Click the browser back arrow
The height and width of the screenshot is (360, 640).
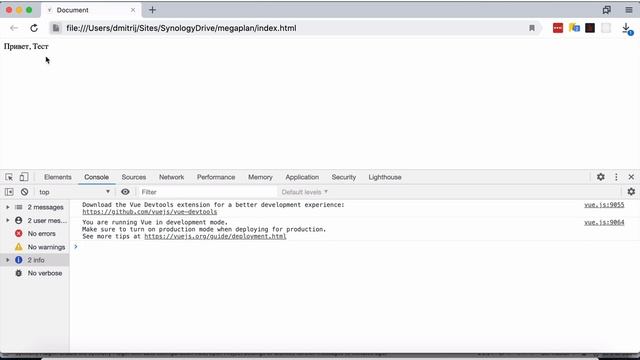(14, 28)
